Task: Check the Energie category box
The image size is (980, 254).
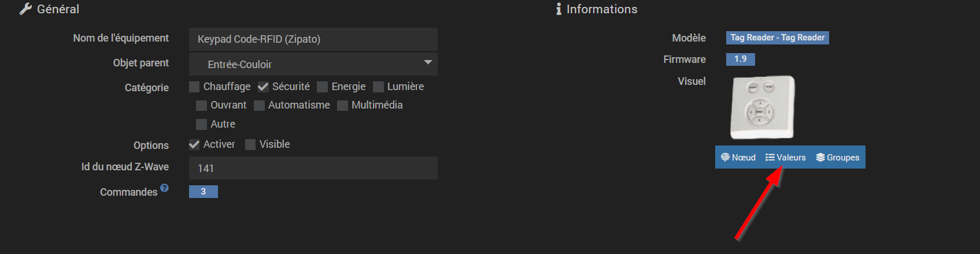Action: click(x=323, y=87)
